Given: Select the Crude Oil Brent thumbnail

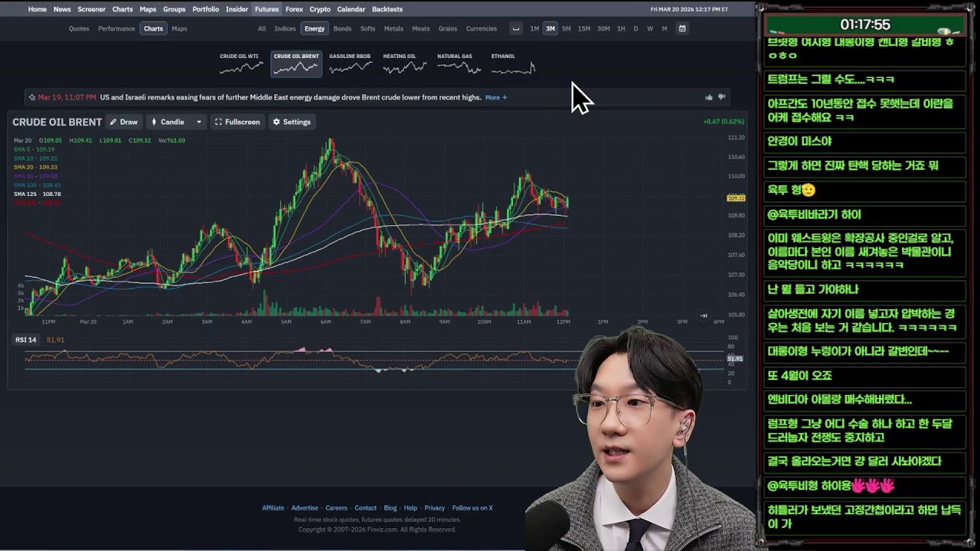Looking at the screenshot, I should click(x=296, y=64).
